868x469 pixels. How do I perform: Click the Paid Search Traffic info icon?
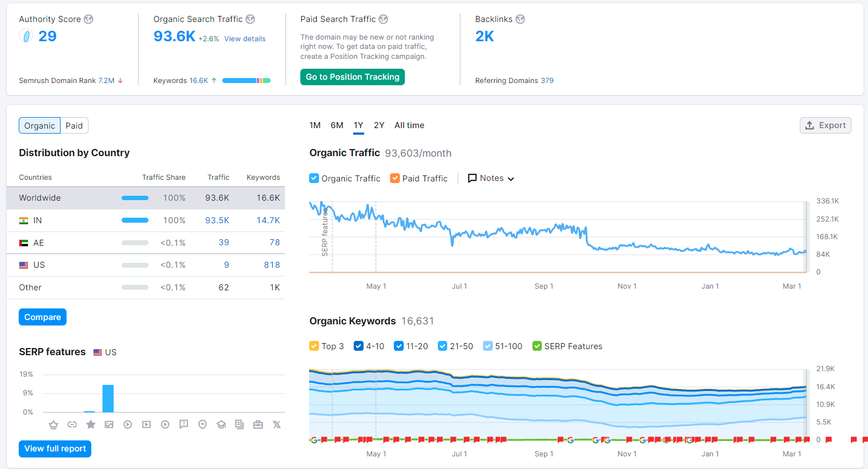383,19
